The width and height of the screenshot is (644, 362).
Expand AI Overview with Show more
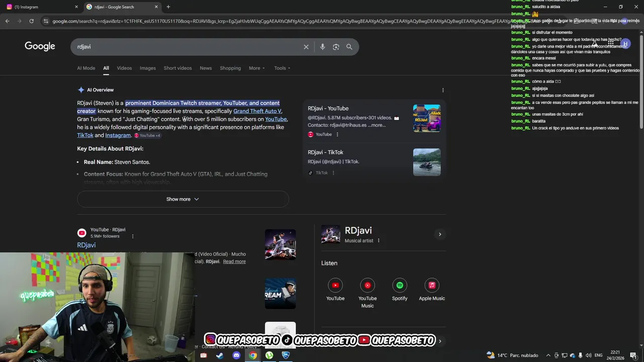(x=183, y=199)
